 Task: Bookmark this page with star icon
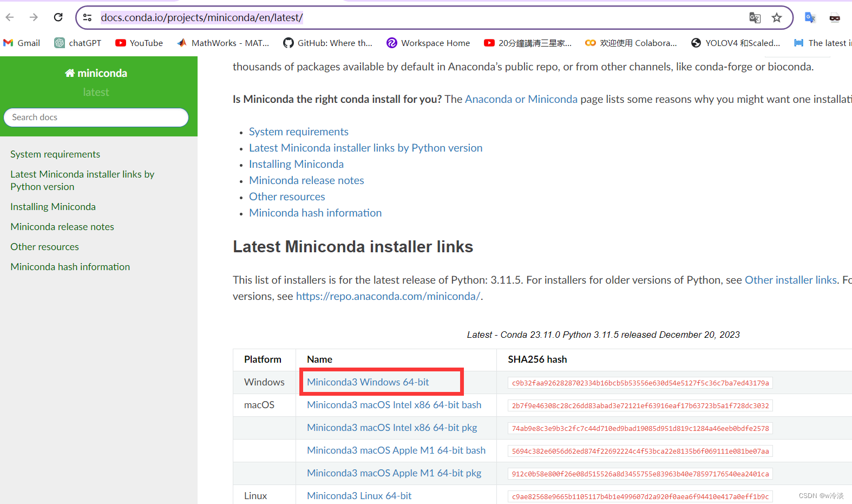point(777,17)
